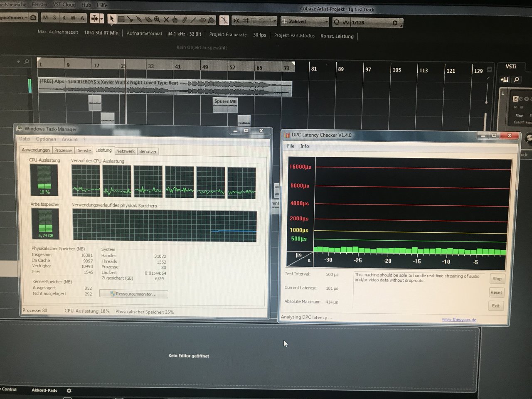Open the Info menu in DPC Latency Checker
Screen dimensions: 532x399
(305, 146)
